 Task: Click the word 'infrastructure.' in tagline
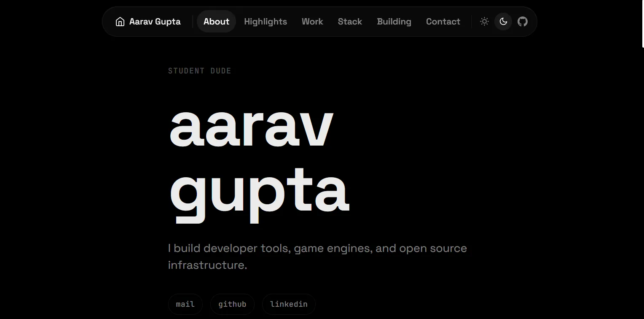[207, 265]
